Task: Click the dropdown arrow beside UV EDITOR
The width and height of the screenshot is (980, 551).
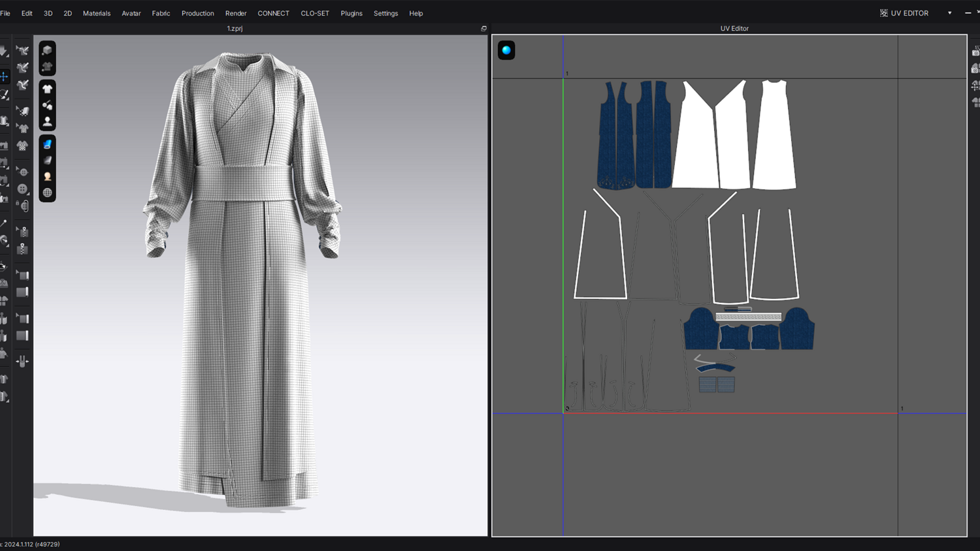Action: coord(949,13)
